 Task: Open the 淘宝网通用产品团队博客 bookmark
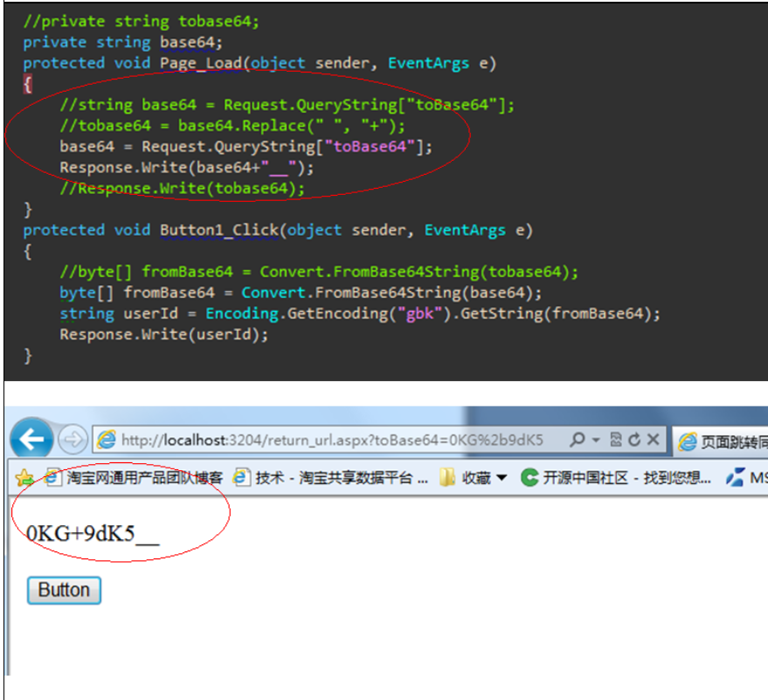click(x=134, y=478)
